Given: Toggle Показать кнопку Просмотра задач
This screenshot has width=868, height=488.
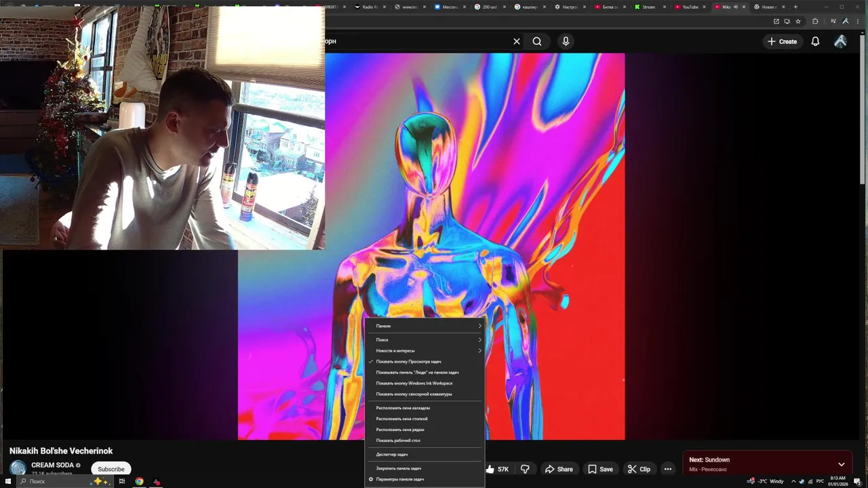Looking at the screenshot, I should (x=425, y=361).
